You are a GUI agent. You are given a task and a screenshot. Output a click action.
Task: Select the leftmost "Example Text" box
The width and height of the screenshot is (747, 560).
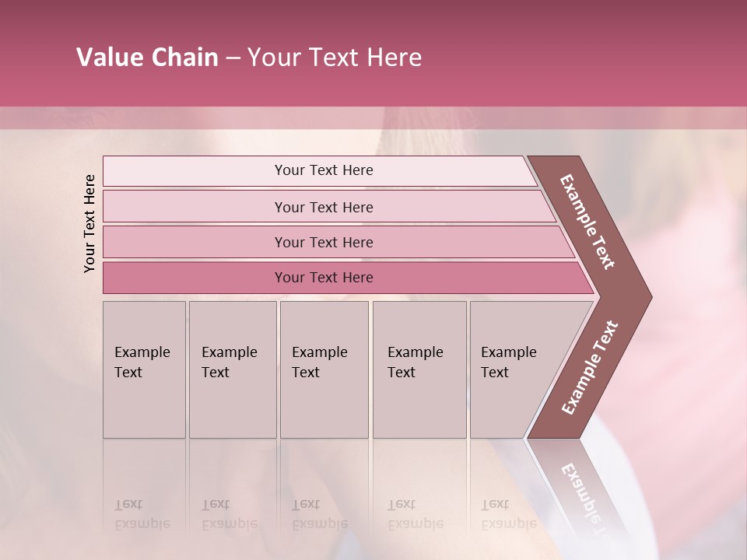pos(143,369)
